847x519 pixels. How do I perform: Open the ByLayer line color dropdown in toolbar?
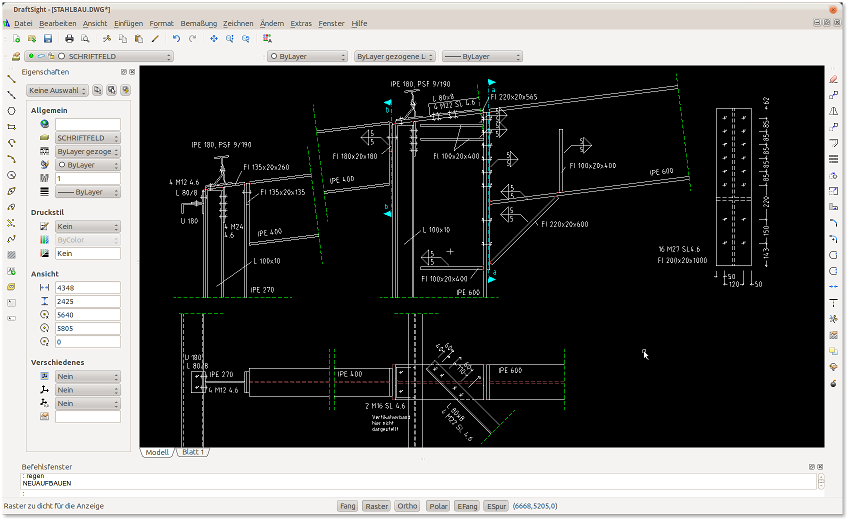pos(307,57)
